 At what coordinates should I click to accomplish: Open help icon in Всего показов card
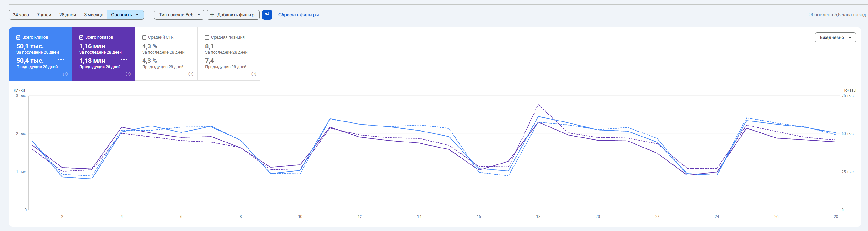[x=128, y=74]
